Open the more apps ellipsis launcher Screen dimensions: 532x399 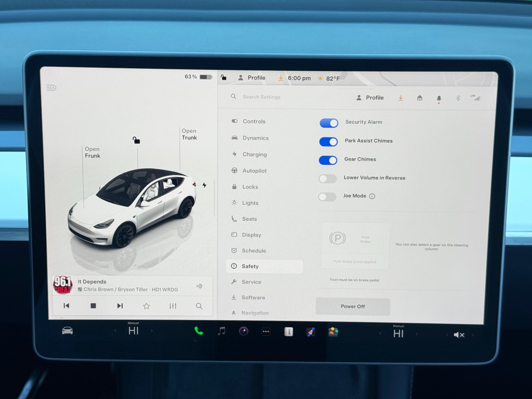click(266, 332)
